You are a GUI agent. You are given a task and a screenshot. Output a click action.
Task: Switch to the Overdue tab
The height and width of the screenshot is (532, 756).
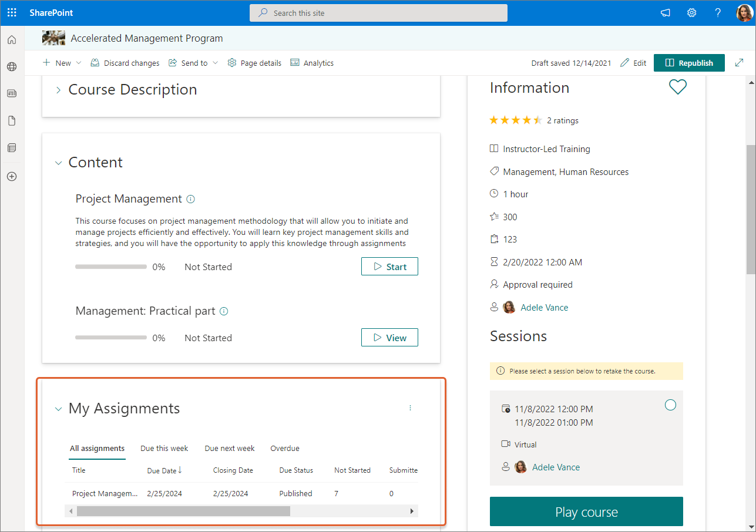(284, 449)
